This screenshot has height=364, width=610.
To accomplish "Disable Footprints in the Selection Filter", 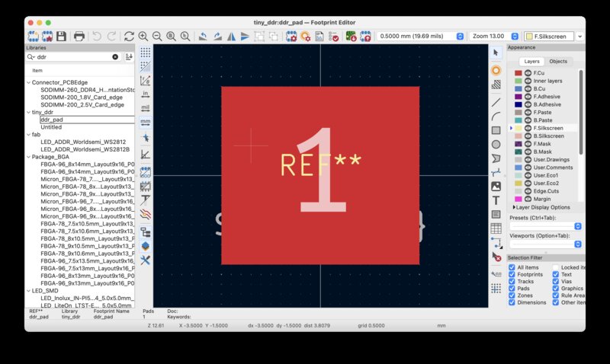I will [512, 275].
